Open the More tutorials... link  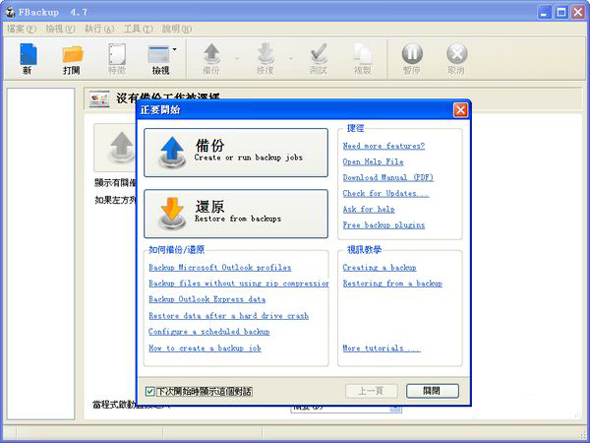click(x=381, y=348)
